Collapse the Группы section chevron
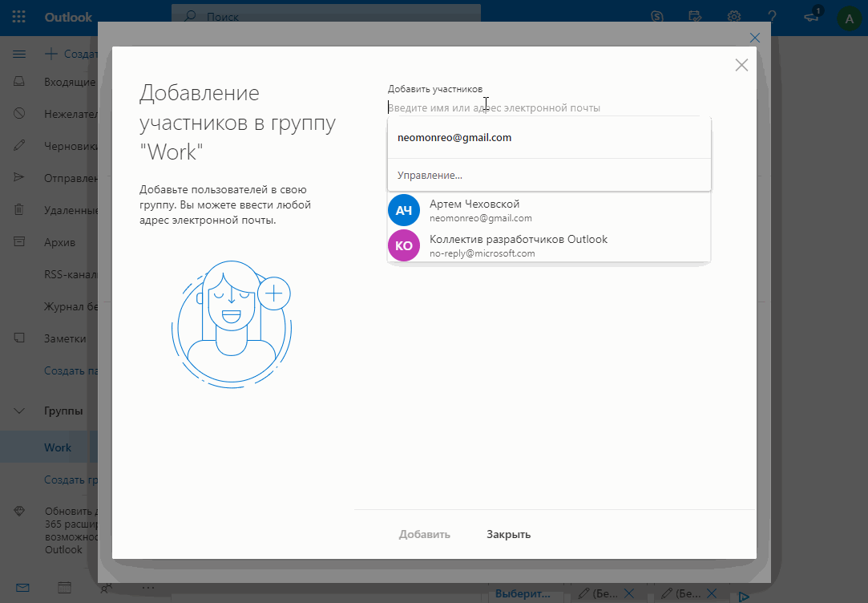The width and height of the screenshot is (868, 603). [x=18, y=411]
